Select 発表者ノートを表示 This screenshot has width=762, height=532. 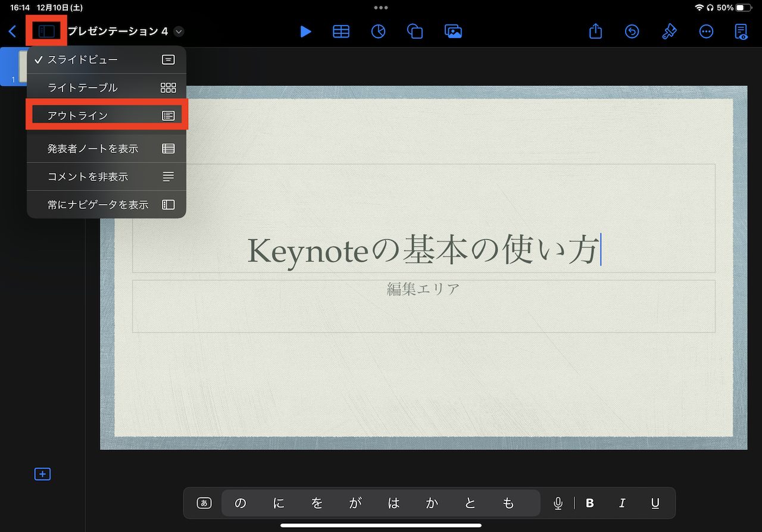click(x=107, y=149)
